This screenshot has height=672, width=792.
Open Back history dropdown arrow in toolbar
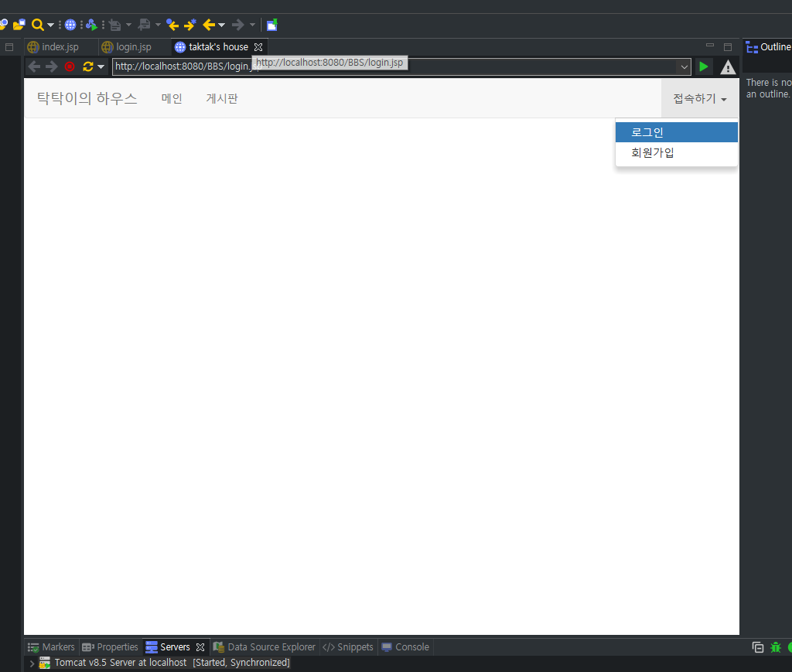tap(222, 25)
